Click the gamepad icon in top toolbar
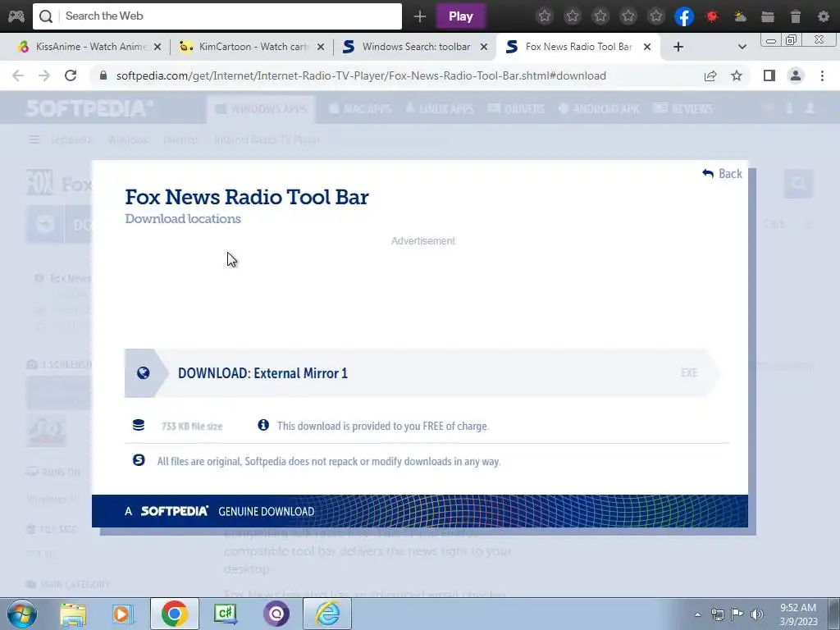Viewport: 840px width, 630px height. coord(16,16)
